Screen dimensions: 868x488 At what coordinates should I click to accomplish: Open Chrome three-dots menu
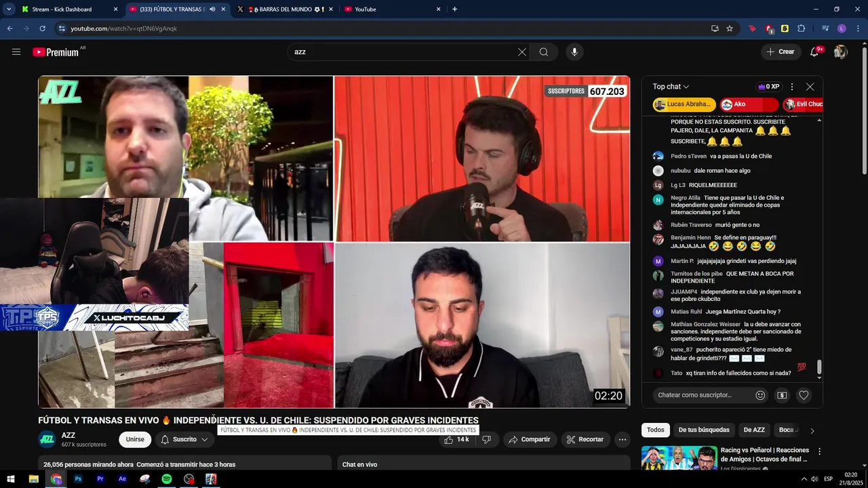tap(858, 28)
